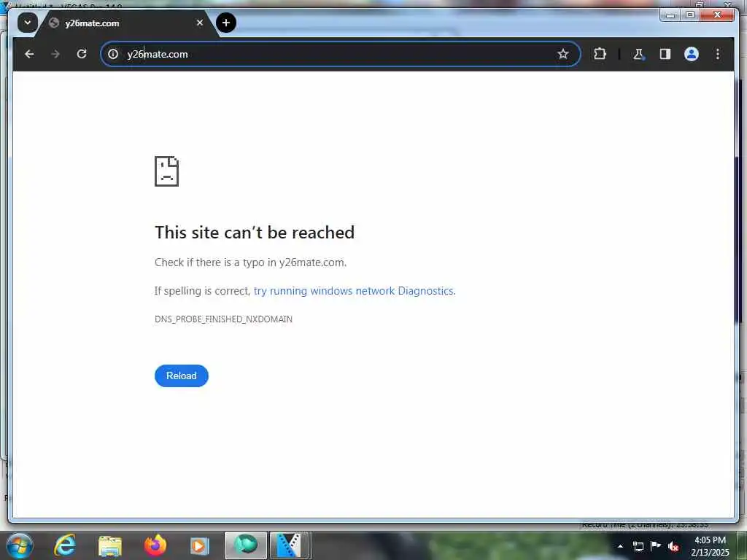
Task: Show hidden tray icons arrow
Action: (x=620, y=546)
